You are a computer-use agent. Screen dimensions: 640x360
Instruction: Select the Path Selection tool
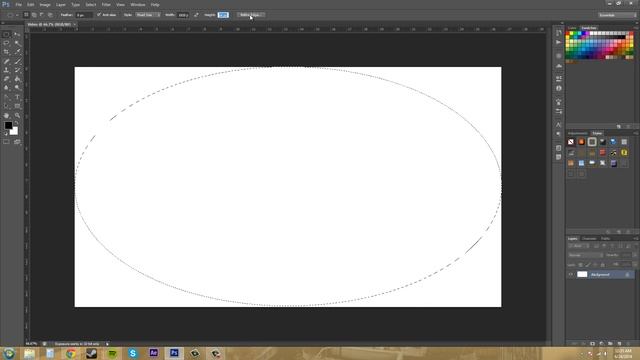tap(7, 106)
